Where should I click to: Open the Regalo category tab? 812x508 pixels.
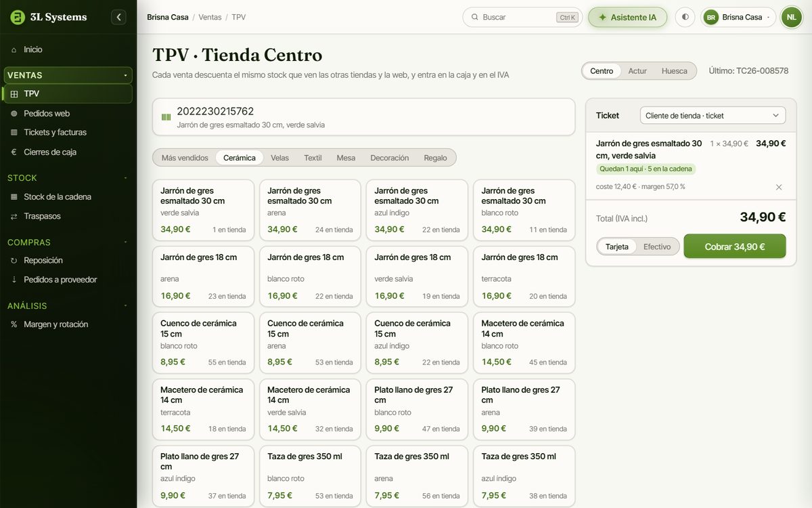436,158
